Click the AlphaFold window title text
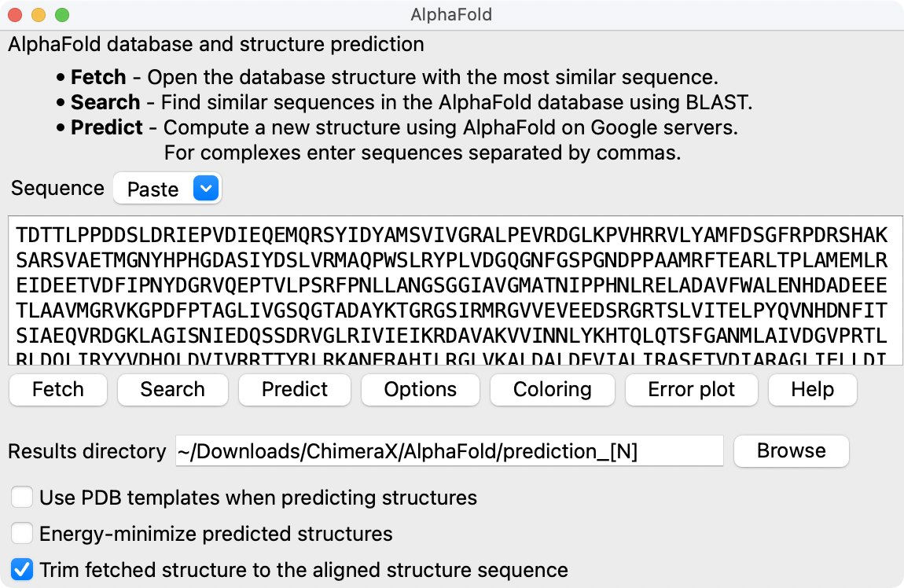Image resolution: width=904 pixels, height=588 pixels. (451, 15)
